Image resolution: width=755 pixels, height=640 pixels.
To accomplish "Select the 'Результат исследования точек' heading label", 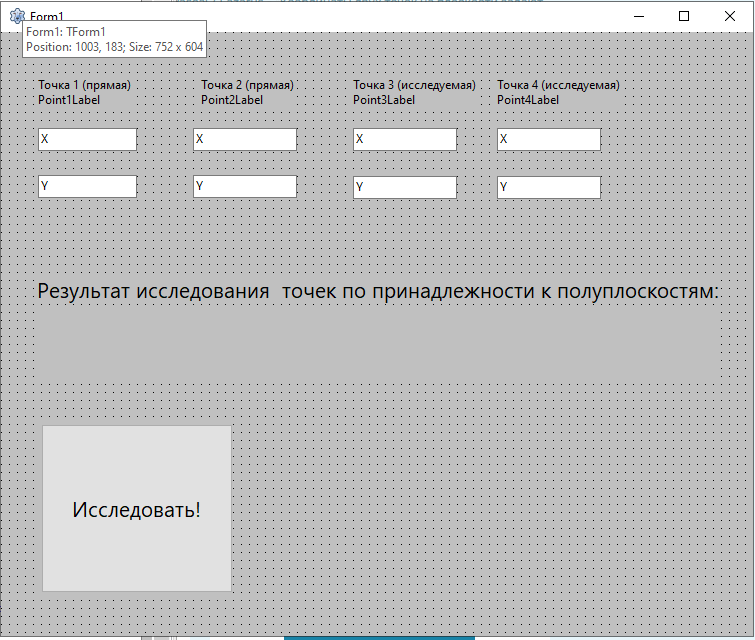I will point(378,291).
